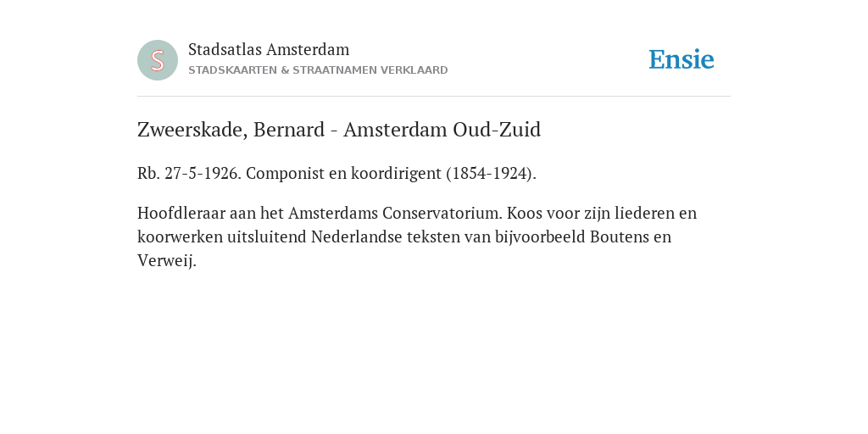868x434 pixels.
Task: Click 'Amsterdams Conservatorium' in the description
Action: click(395, 213)
